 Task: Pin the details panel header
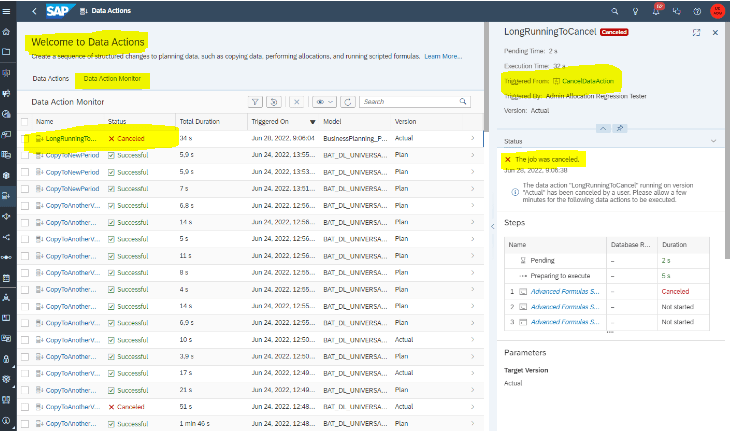coord(619,128)
